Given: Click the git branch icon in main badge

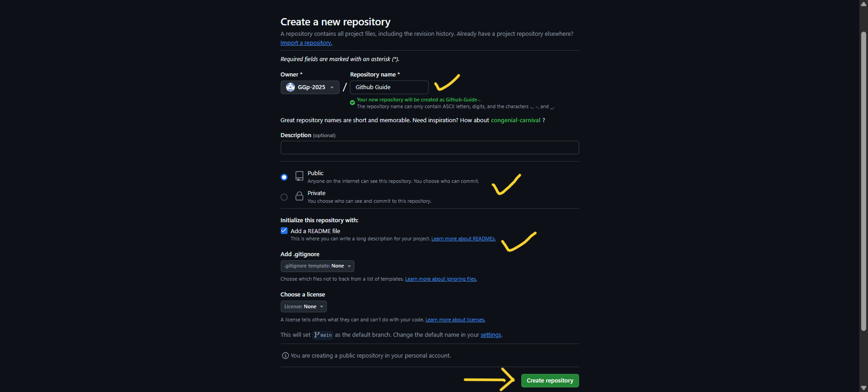Looking at the screenshot, I should 317,335.
